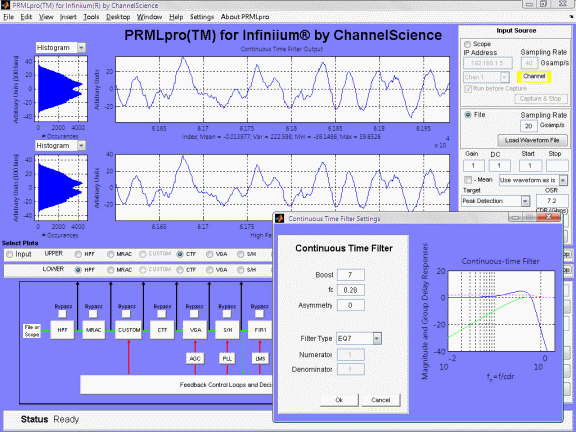The image size is (576, 432).
Task: Click the HPF block in the diagram
Action: click(x=62, y=330)
